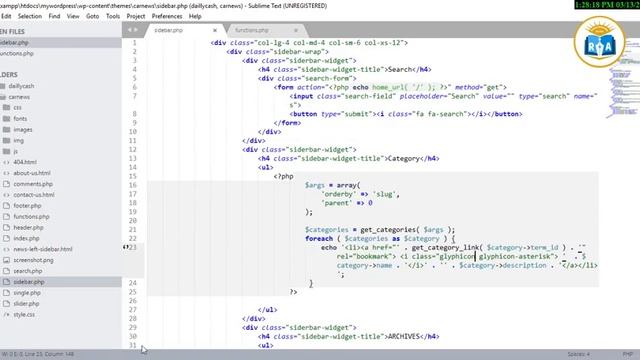
Task: Open contact-us.html in the sidebar
Action: (x=34, y=195)
